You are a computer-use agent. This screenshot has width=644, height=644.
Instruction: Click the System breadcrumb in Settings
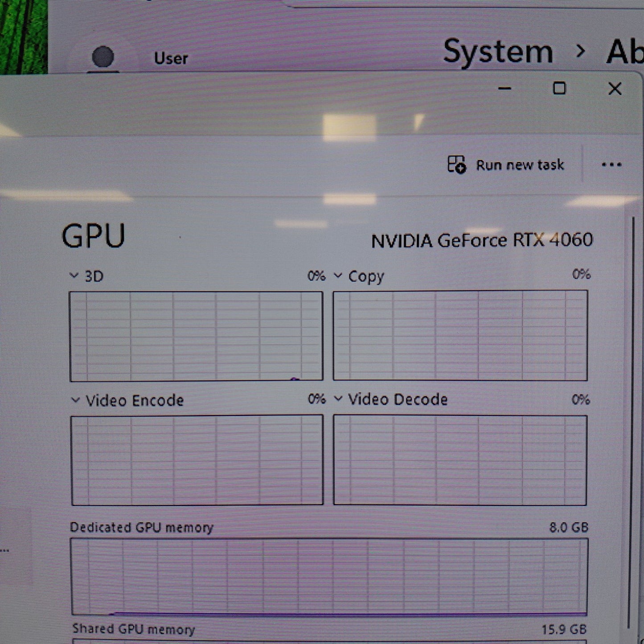point(498,52)
